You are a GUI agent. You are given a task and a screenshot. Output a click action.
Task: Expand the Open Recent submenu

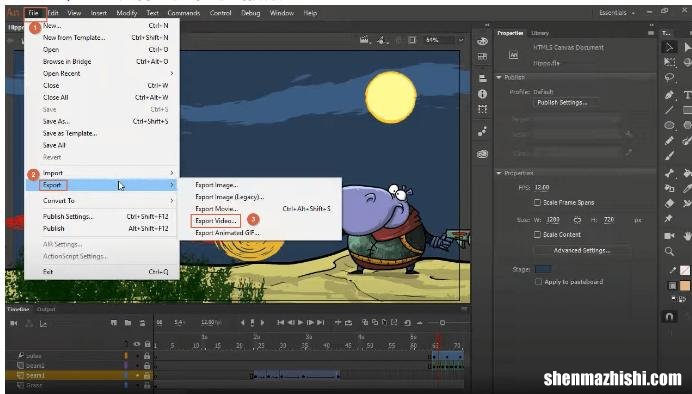[102, 74]
